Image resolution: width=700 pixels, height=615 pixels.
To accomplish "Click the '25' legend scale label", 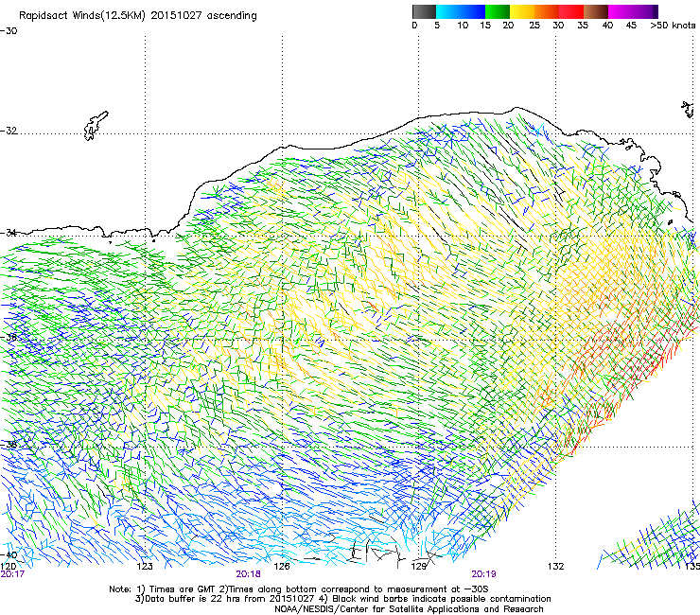I will pos(534,26).
